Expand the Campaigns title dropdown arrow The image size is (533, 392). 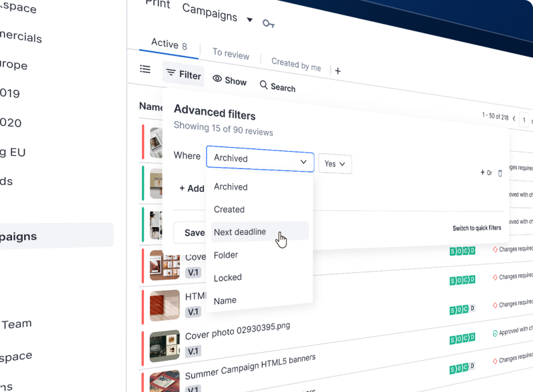pos(249,18)
